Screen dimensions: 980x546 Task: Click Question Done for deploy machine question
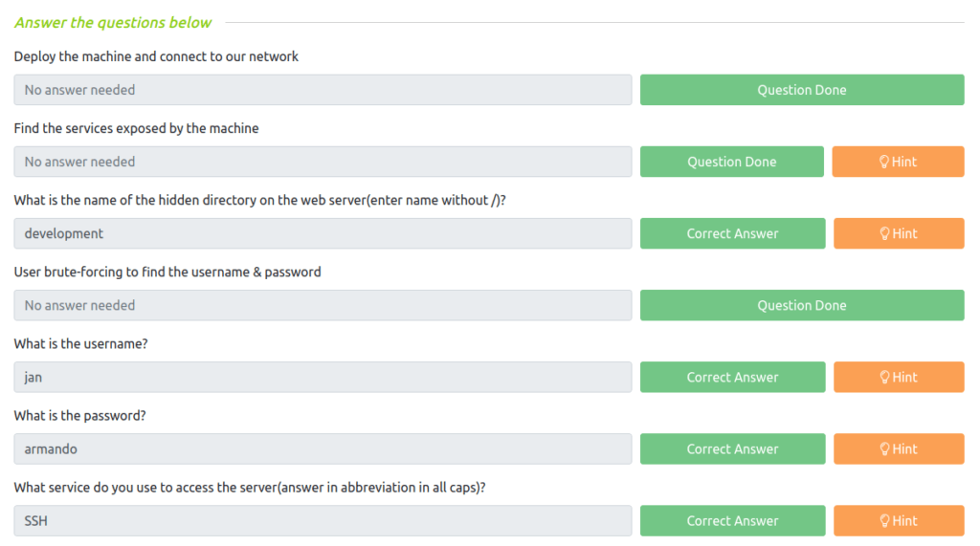point(802,90)
